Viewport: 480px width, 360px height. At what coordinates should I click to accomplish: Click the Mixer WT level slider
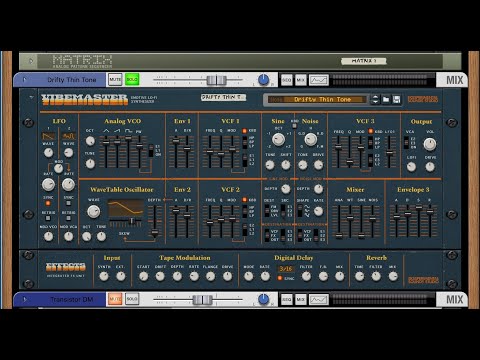point(350,217)
